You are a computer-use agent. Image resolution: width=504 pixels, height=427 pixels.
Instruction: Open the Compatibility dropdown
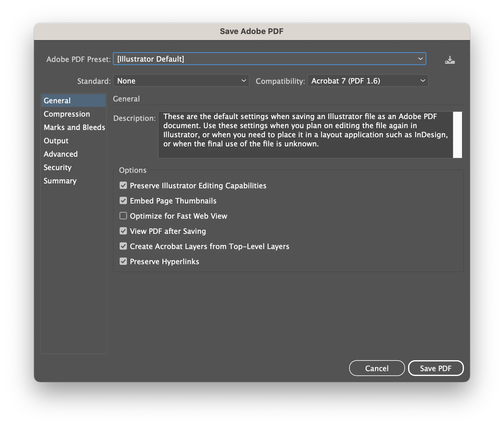click(x=368, y=81)
